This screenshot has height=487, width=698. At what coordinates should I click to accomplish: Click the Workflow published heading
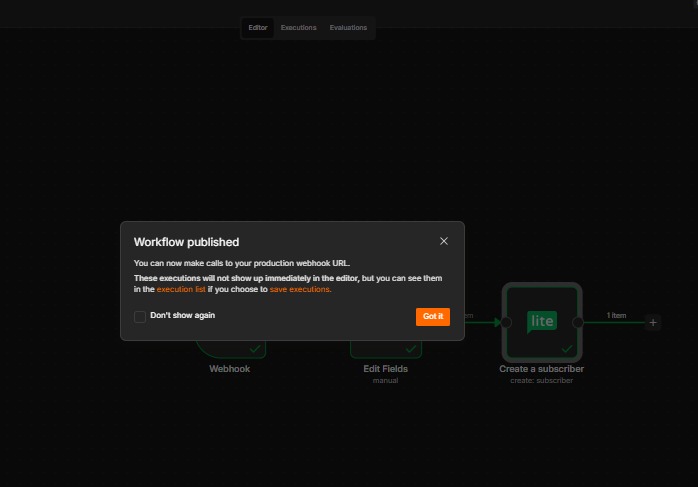(187, 242)
